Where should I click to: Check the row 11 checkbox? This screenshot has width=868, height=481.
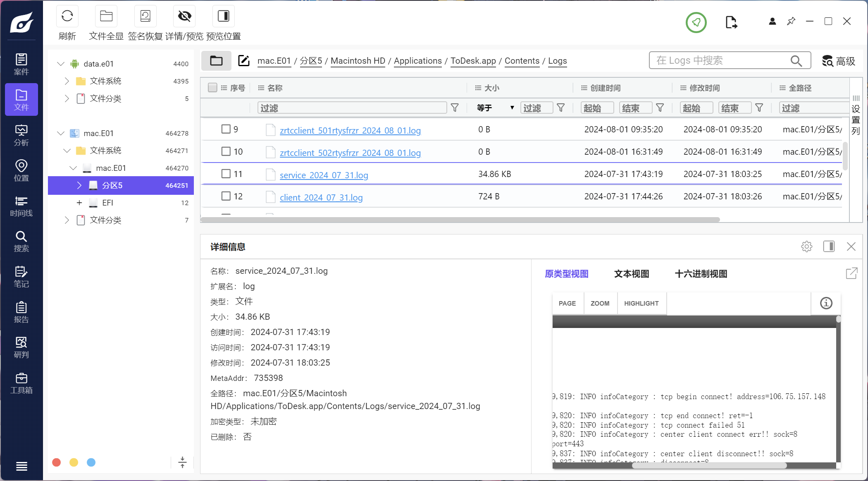click(x=226, y=174)
